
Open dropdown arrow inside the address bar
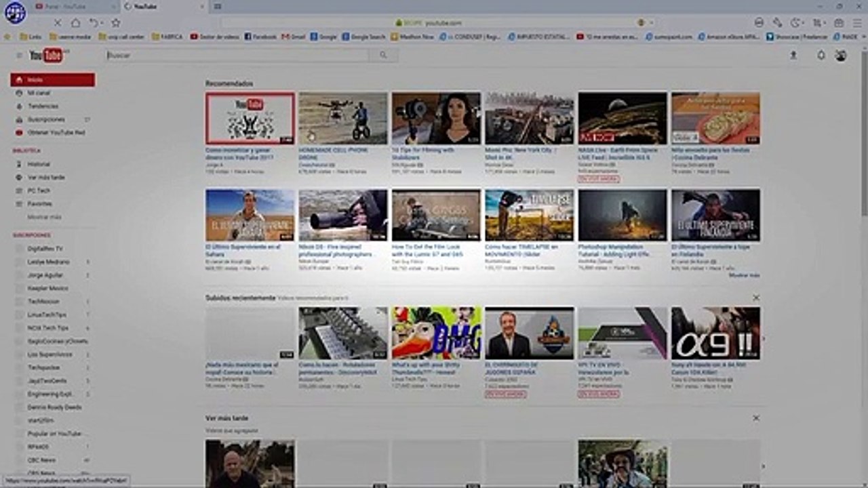tap(652, 22)
